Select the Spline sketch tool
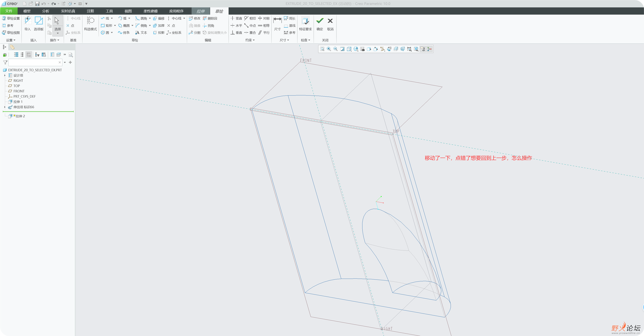Viewport: 644px width, 336px height. point(124,33)
